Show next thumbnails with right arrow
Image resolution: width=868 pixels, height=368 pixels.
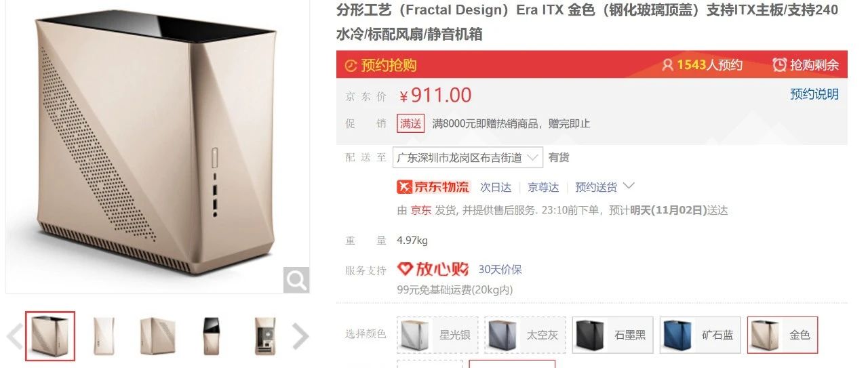pyautogui.click(x=300, y=335)
